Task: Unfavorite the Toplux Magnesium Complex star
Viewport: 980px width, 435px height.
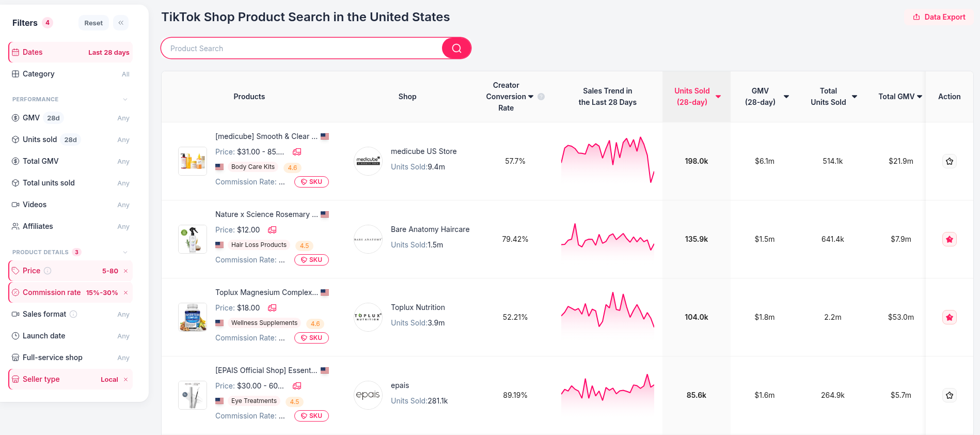Action: pyautogui.click(x=949, y=317)
